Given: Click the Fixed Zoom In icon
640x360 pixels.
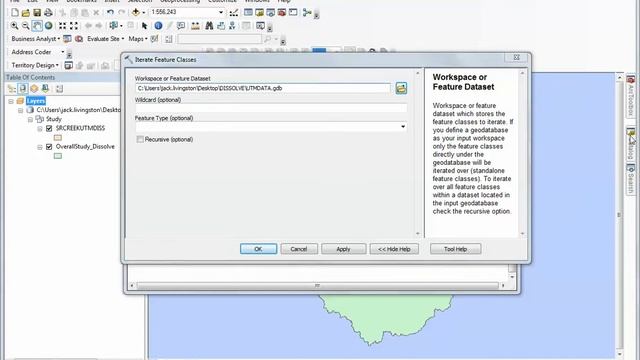Looking at the screenshot, I should [x=62, y=26].
